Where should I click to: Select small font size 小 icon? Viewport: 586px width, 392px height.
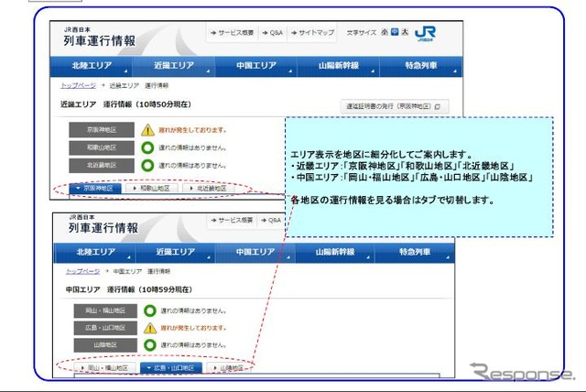pyautogui.click(x=385, y=32)
